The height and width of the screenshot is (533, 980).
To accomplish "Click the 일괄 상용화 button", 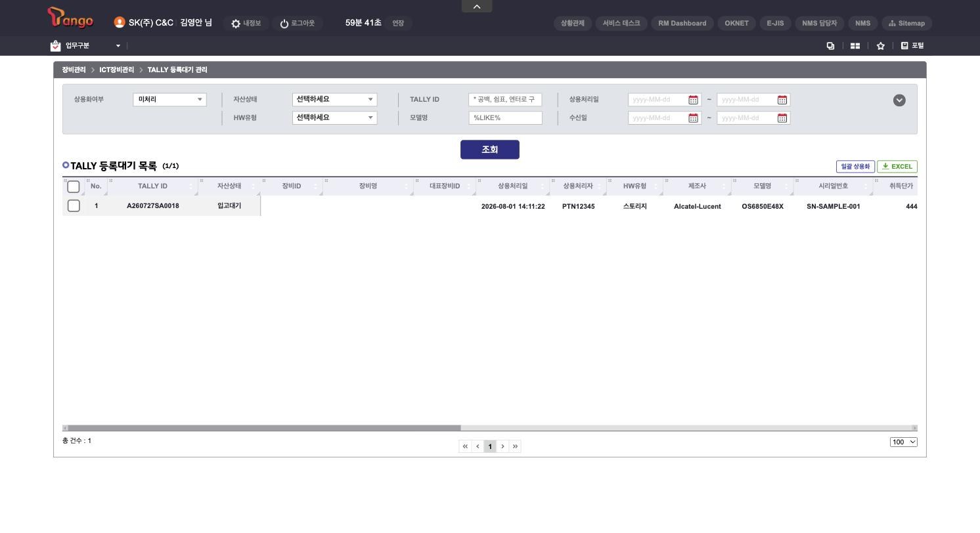I will 855,167.
